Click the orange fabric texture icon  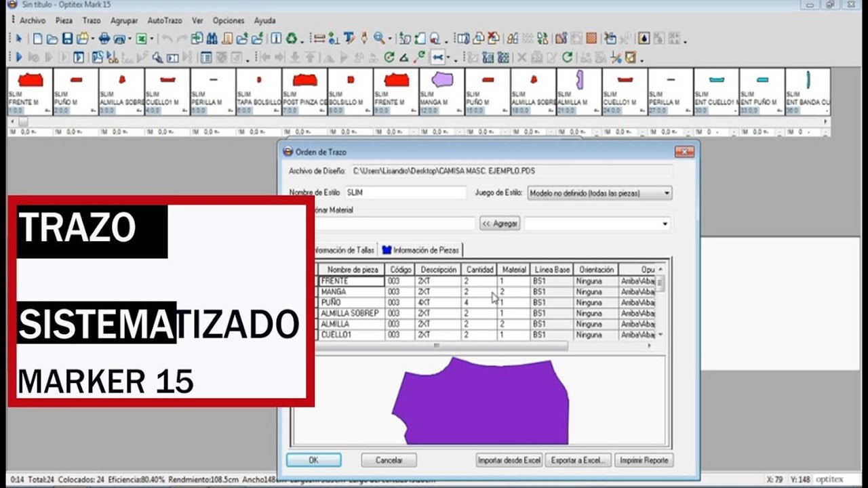tap(591, 39)
